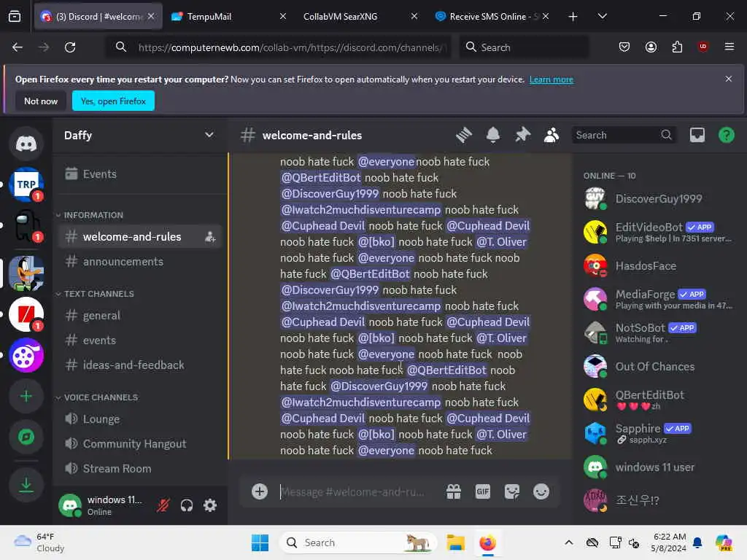Open the sticker picker icon
This screenshot has width=747, height=560.
point(512,491)
